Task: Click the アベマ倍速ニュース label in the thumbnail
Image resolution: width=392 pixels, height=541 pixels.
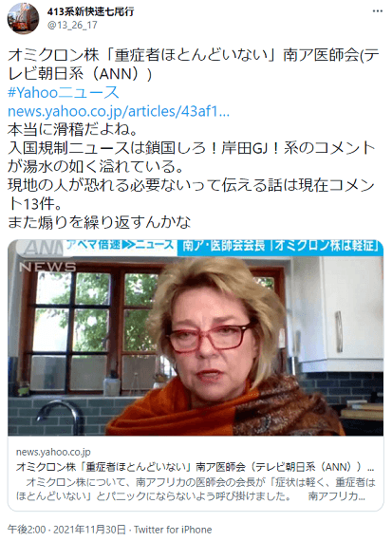Action: [x=120, y=245]
